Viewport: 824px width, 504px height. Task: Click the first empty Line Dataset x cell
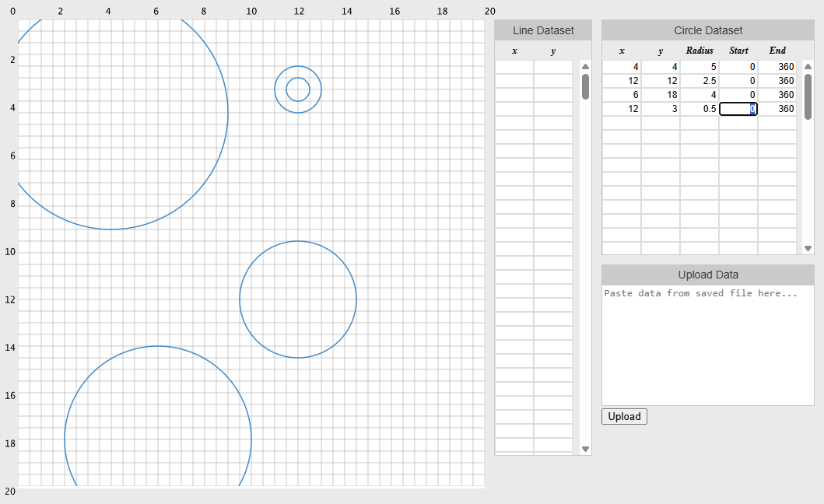[x=514, y=67]
